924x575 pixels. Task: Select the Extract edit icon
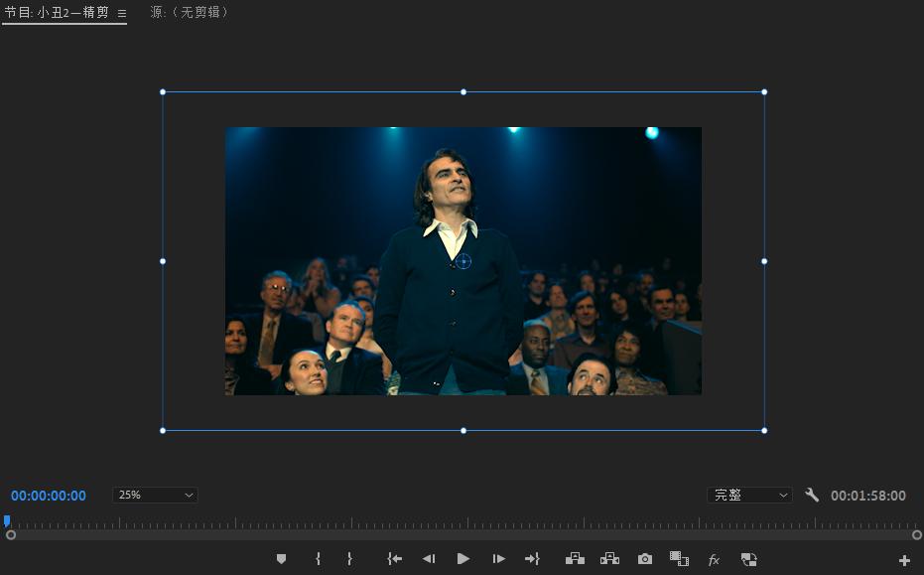[x=609, y=558]
